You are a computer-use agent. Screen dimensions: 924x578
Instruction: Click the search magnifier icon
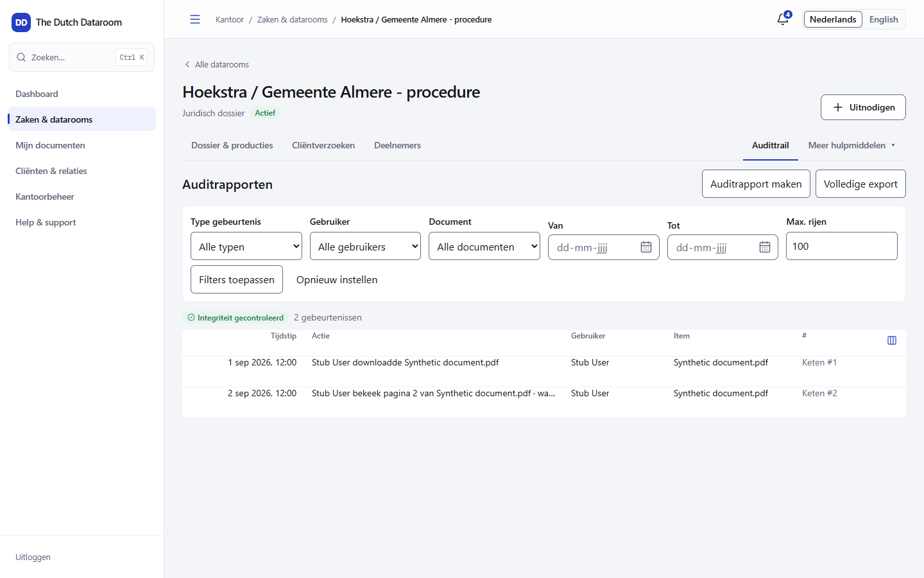coord(21,57)
